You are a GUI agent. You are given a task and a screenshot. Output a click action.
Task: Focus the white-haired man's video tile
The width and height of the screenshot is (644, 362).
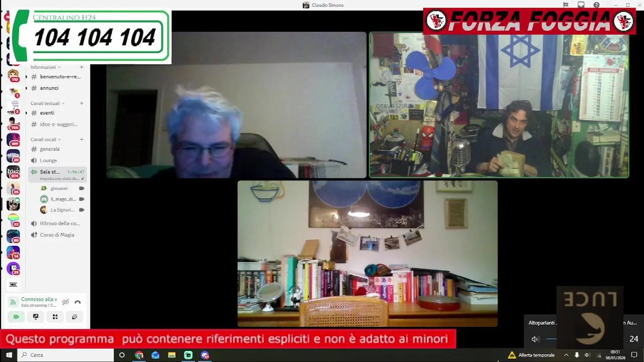tap(236, 105)
